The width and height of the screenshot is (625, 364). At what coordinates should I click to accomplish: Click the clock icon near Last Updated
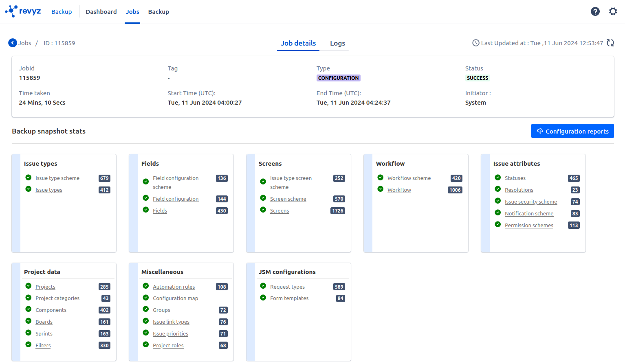[475, 43]
